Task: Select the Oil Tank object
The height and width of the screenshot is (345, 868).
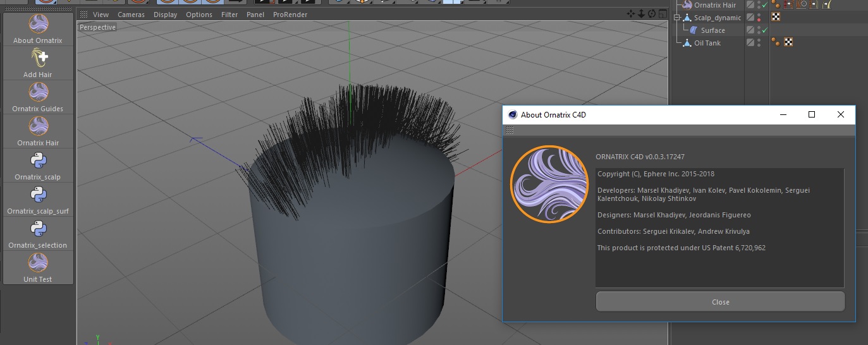Action: [x=707, y=43]
